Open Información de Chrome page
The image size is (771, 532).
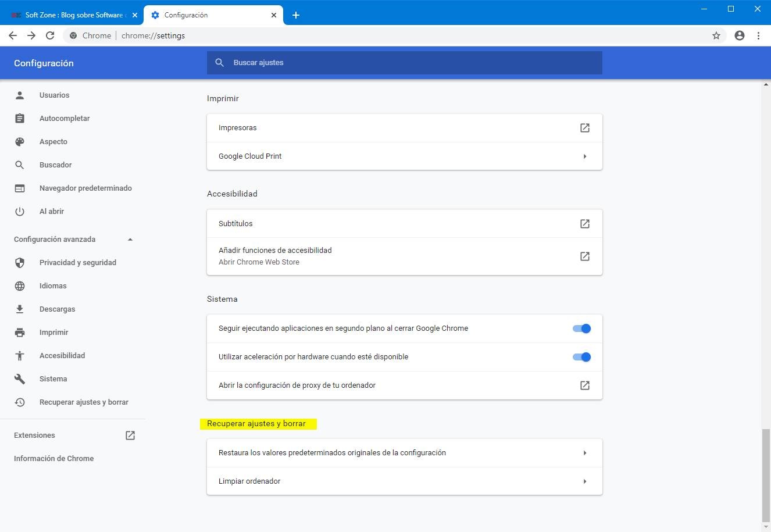click(x=53, y=459)
